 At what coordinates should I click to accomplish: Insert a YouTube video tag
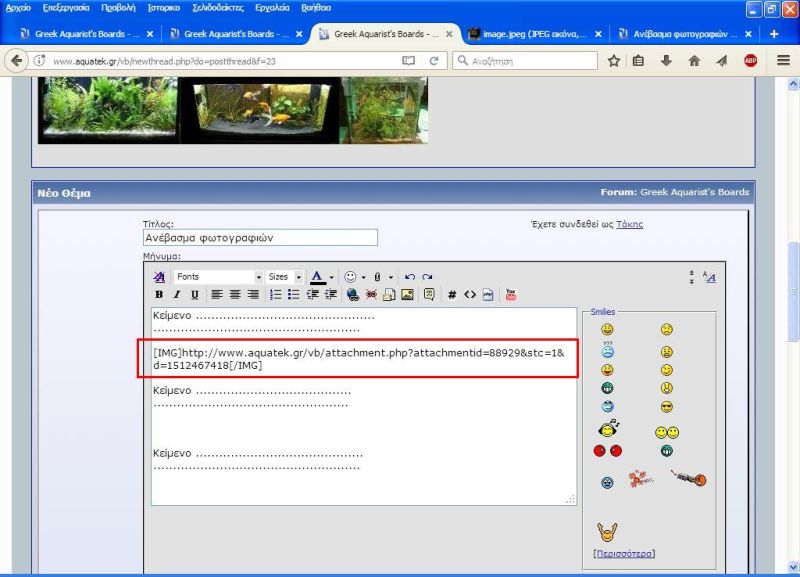pyautogui.click(x=510, y=295)
